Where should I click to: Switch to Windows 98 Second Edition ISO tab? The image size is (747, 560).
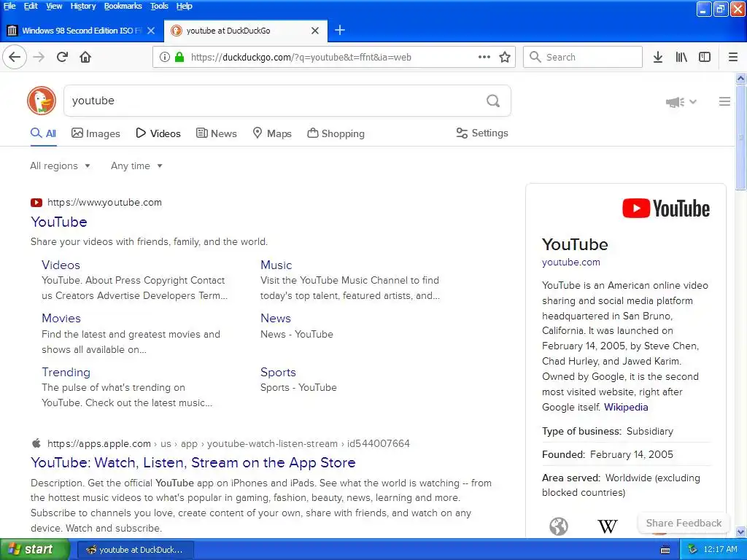pos(82,31)
